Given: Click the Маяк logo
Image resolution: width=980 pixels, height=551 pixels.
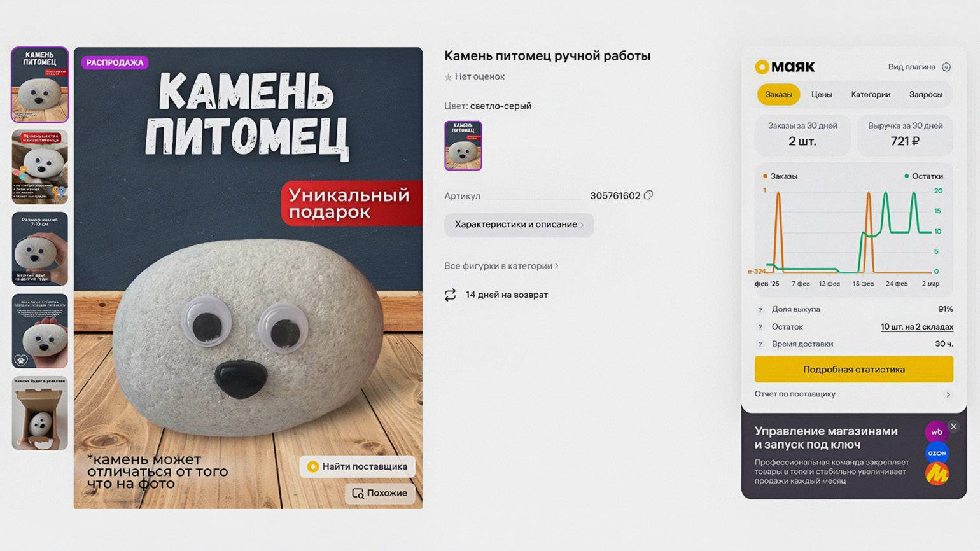Looking at the screenshot, I should (x=785, y=67).
